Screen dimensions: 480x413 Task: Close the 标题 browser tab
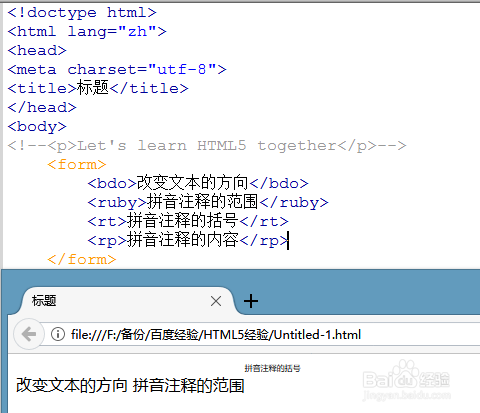(x=216, y=301)
